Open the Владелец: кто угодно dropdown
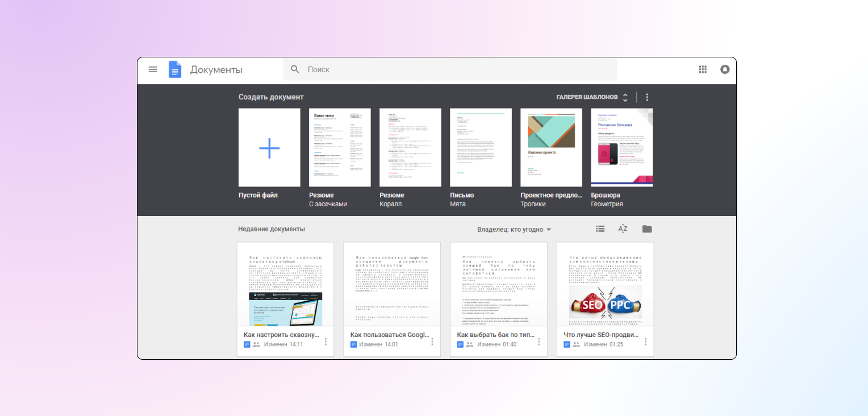This screenshot has width=868, height=416. click(514, 230)
